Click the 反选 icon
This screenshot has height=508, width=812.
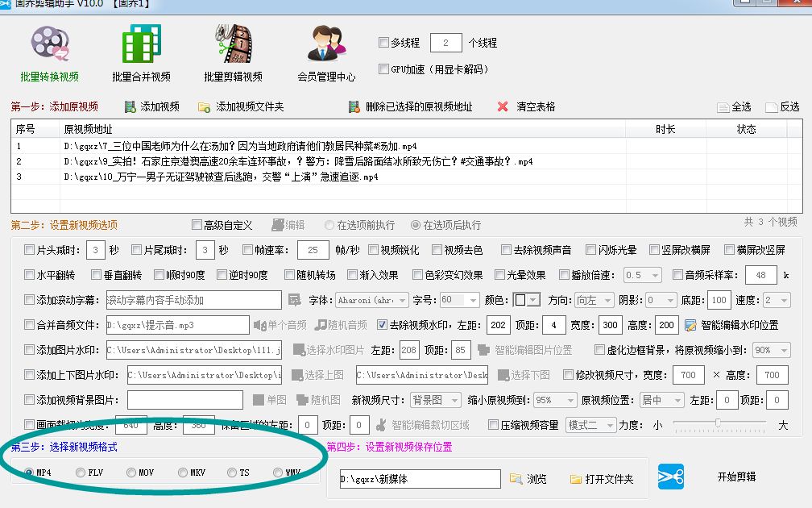pyautogui.click(x=772, y=107)
